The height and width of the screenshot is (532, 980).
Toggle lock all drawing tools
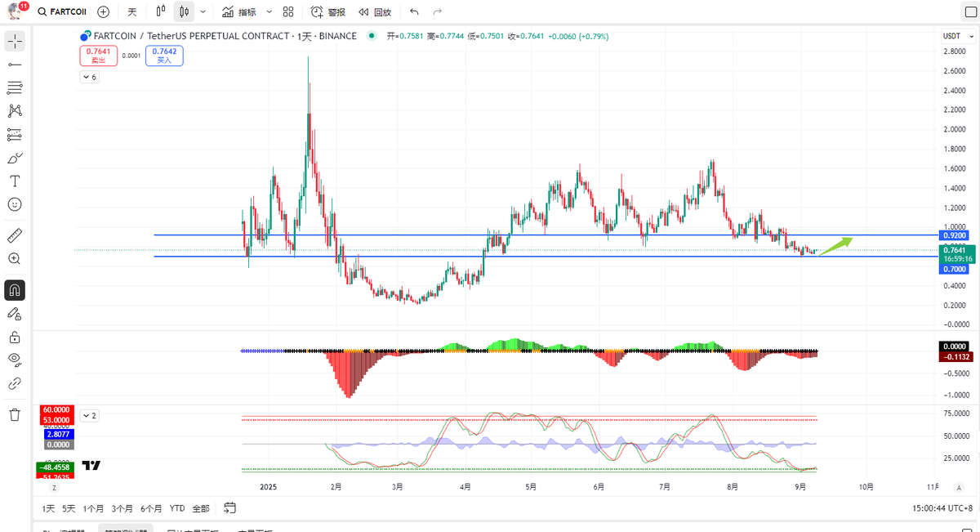15,337
